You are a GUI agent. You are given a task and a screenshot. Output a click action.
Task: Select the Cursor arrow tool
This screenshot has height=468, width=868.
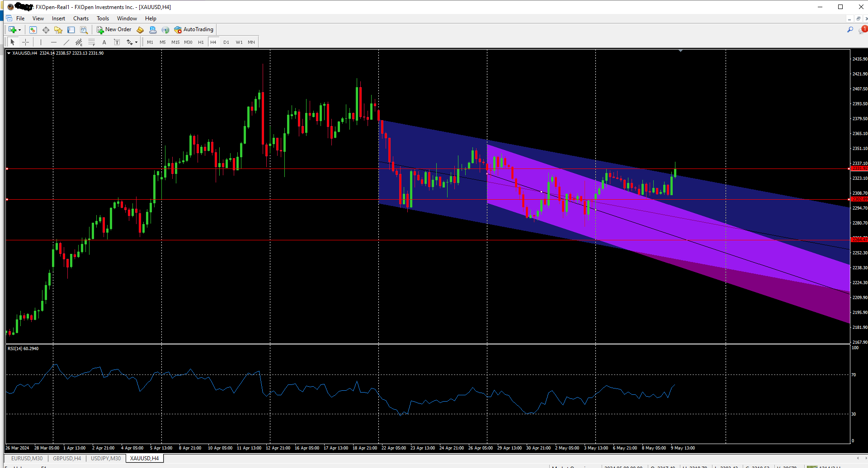(13, 42)
